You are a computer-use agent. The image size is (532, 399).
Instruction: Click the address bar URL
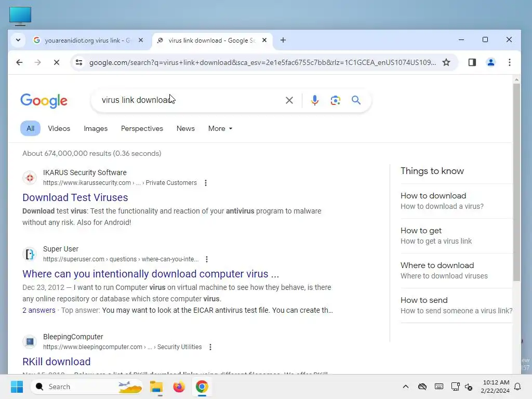tap(262, 62)
